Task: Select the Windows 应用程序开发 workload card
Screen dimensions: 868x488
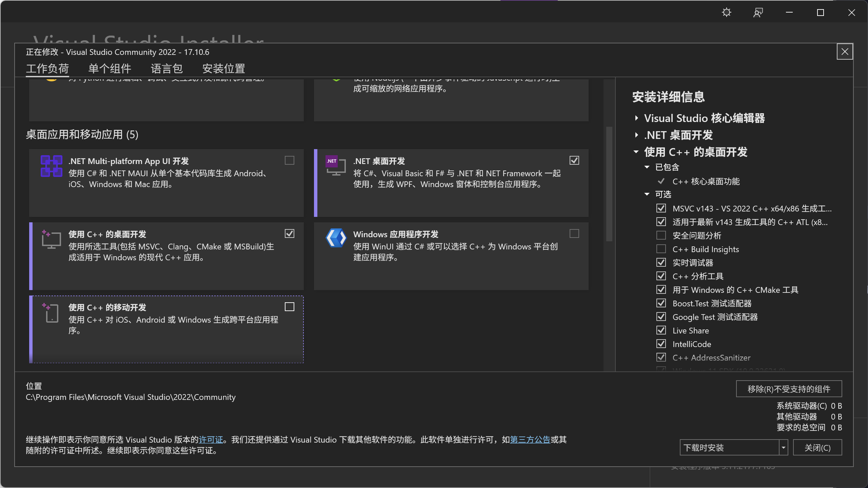Action: [451, 256]
